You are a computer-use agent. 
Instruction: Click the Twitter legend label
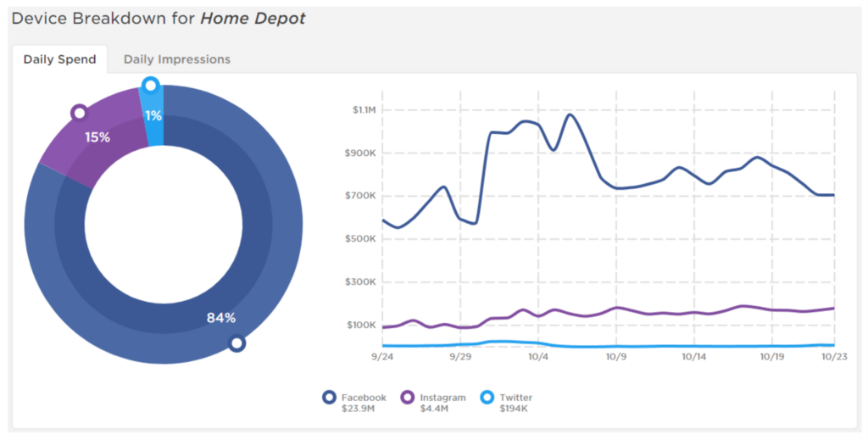pos(516,398)
